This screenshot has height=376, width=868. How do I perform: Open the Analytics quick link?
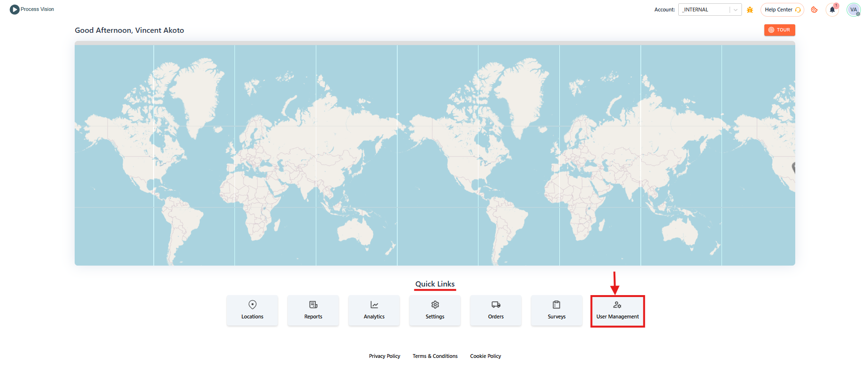374,310
